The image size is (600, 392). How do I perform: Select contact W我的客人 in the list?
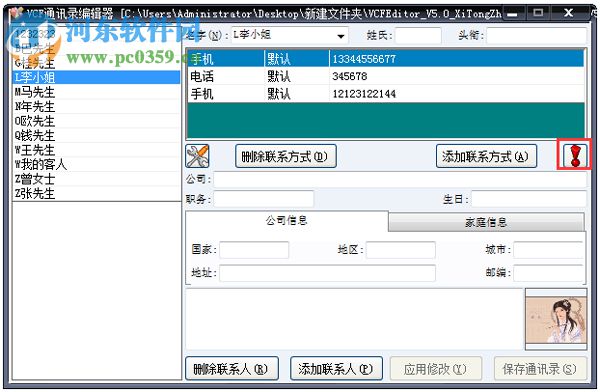tap(96, 165)
